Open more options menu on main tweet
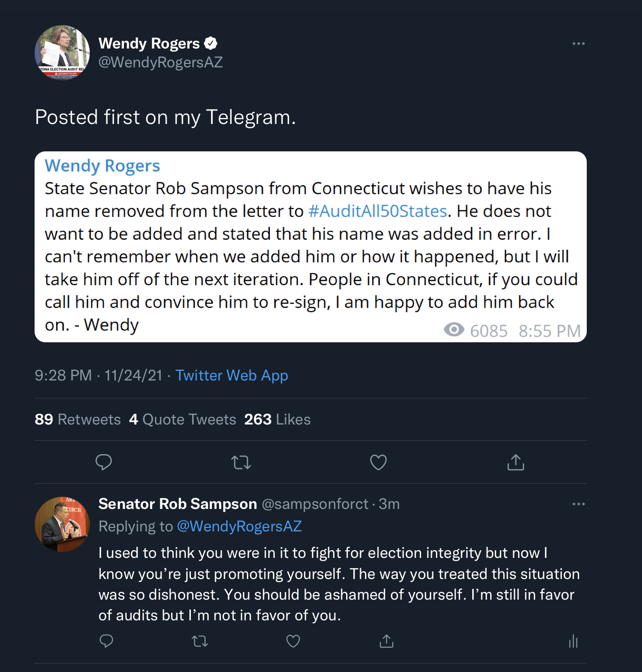Screen dimensions: 642x672 [x=579, y=44]
